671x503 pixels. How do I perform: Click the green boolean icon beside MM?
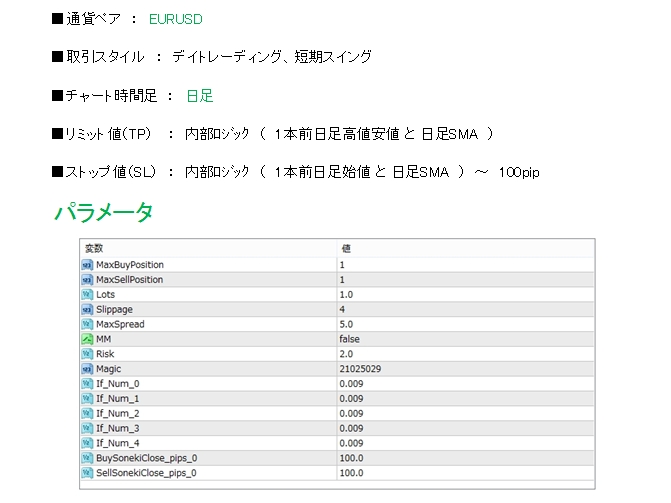tap(87, 339)
